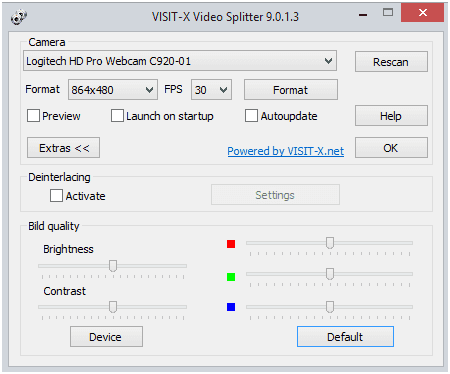Click the Contrast slider handle
Image resolution: width=450 pixels, height=374 pixels.
pos(113,307)
